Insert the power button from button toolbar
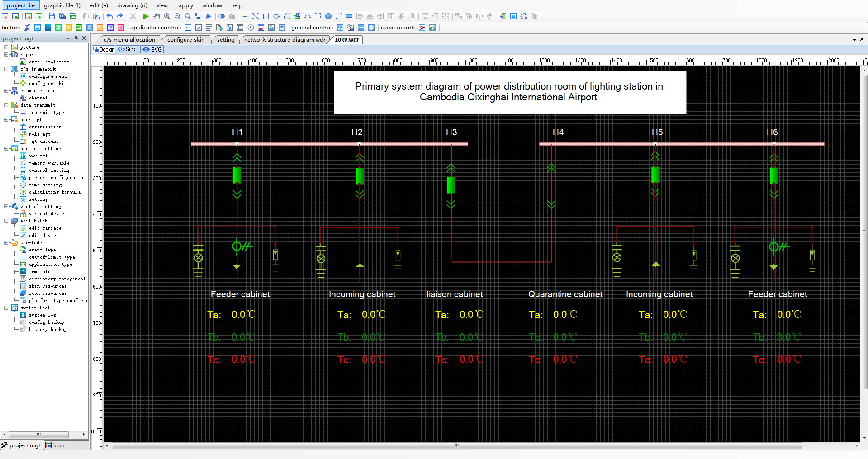 click(90, 28)
